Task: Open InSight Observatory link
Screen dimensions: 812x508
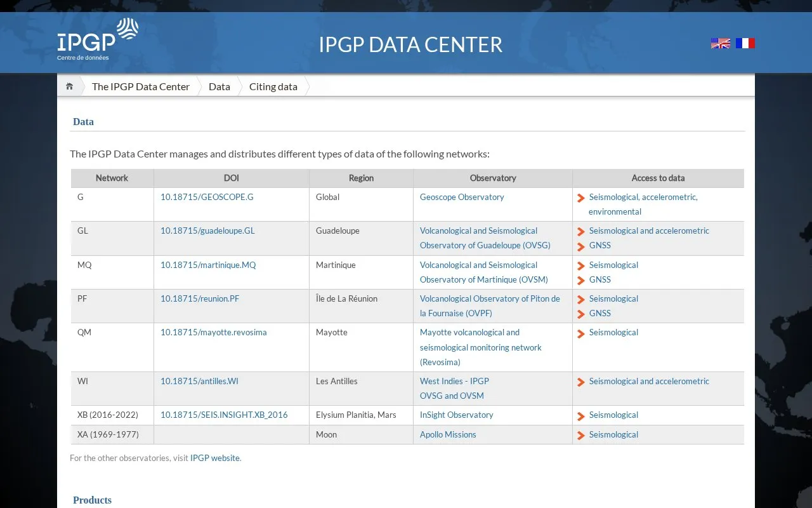Action: point(457,415)
